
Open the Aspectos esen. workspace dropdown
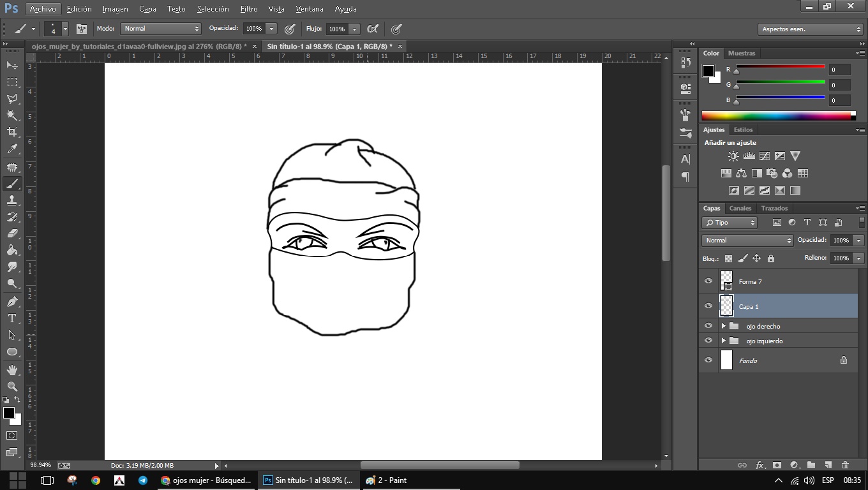(x=811, y=29)
